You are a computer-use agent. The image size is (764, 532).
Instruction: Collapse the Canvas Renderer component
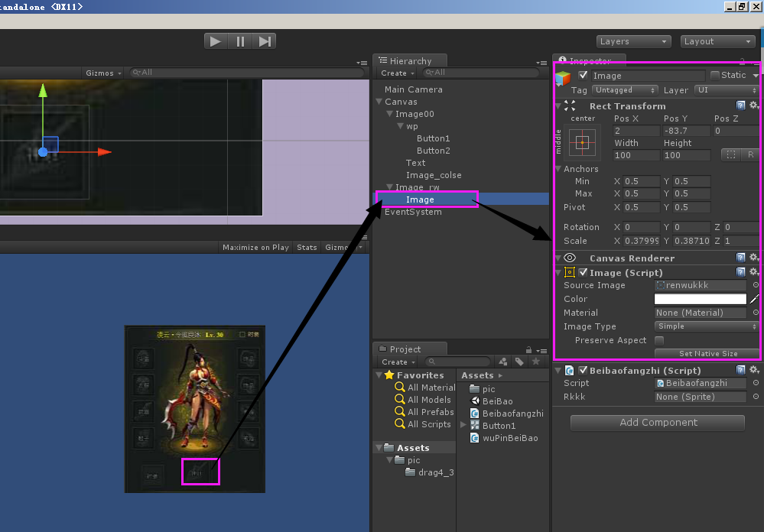point(558,258)
